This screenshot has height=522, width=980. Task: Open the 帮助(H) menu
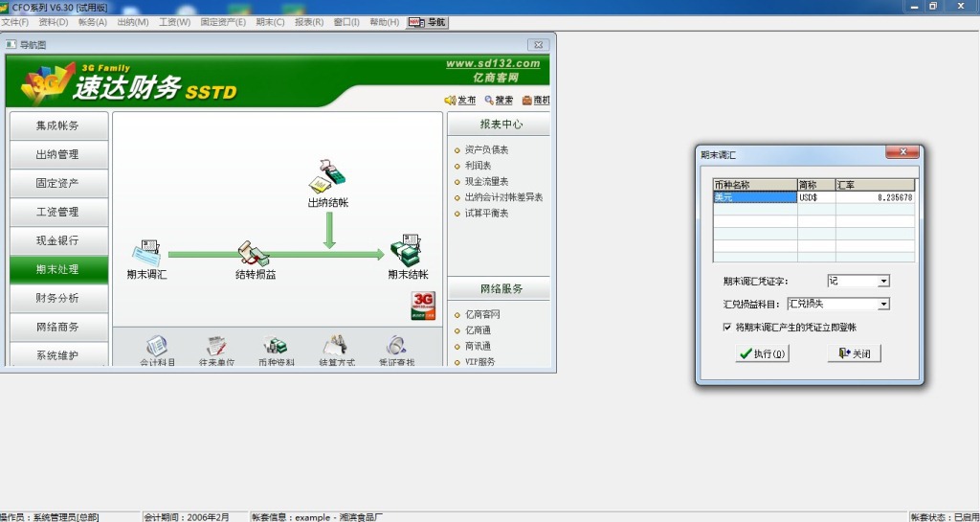pos(385,22)
